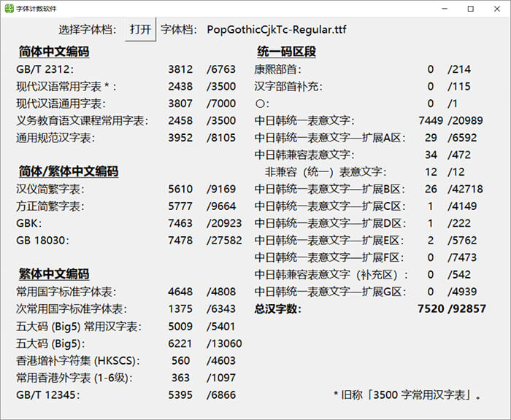Click the 扩展E区 row label
Viewport: 511px width, 420px height.
tap(329, 241)
